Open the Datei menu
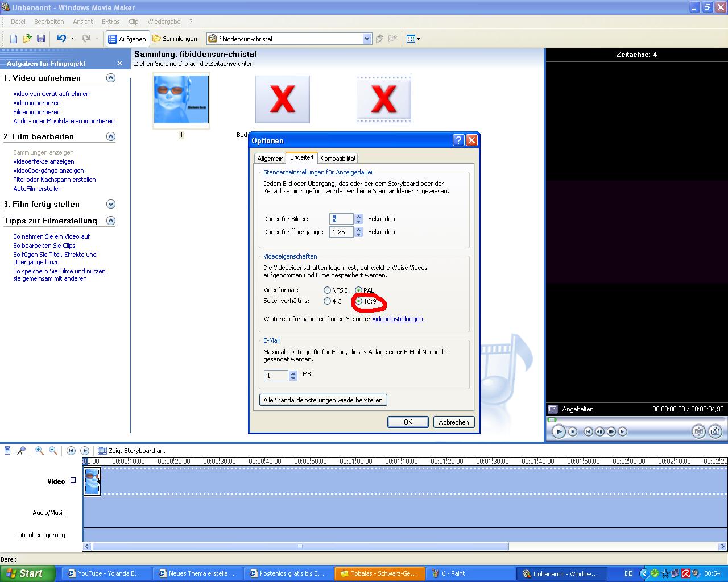This screenshot has width=728, height=582. click(18, 22)
